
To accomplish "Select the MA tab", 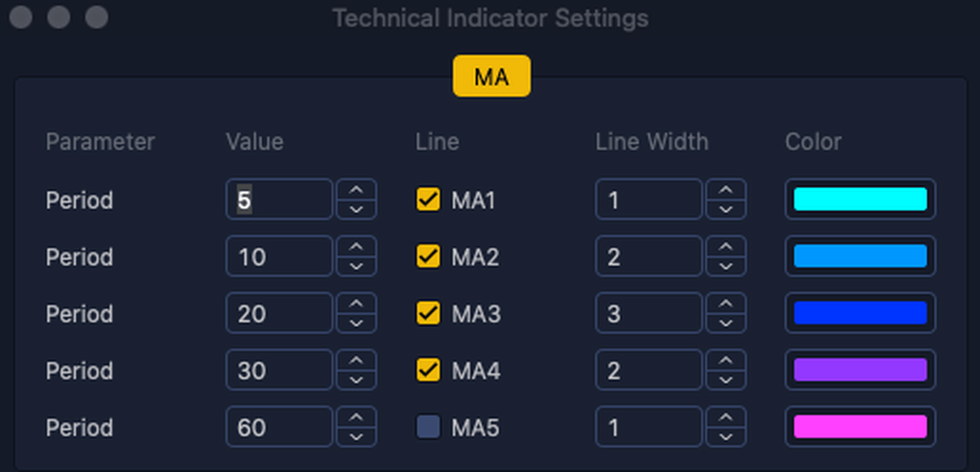I will 491,77.
